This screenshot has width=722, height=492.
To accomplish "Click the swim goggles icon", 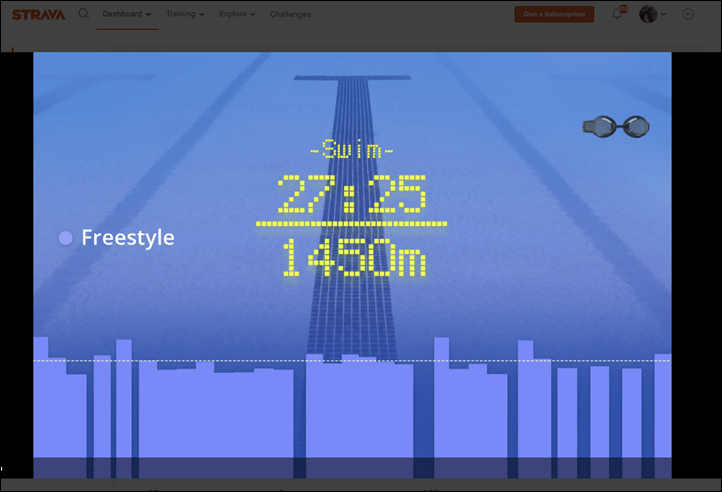I will (616, 126).
